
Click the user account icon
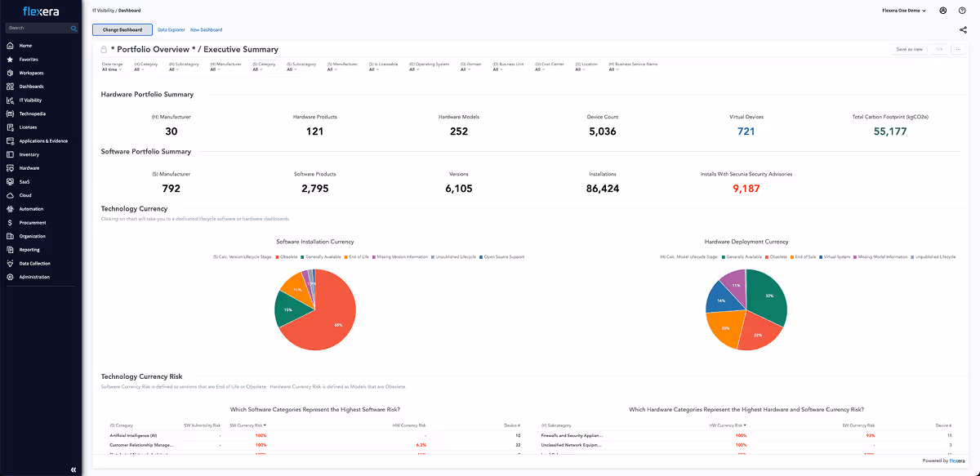click(x=943, y=11)
